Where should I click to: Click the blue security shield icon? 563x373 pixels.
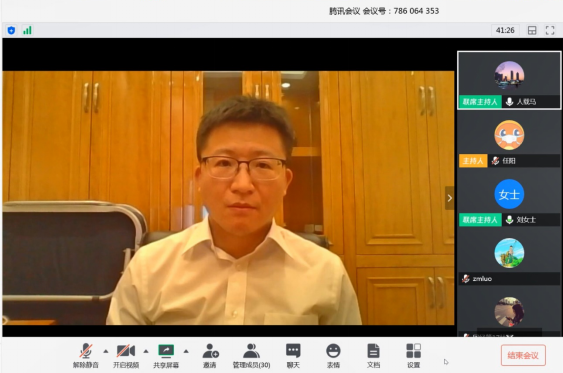[x=11, y=31]
